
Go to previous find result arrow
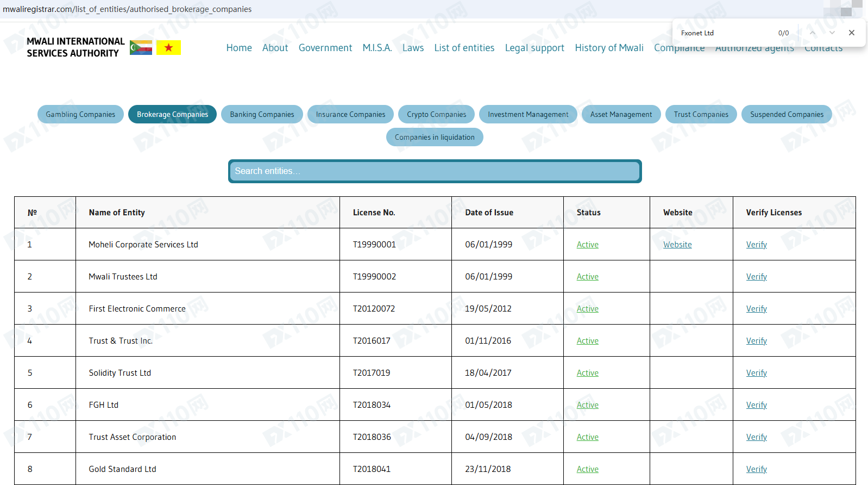coord(813,33)
